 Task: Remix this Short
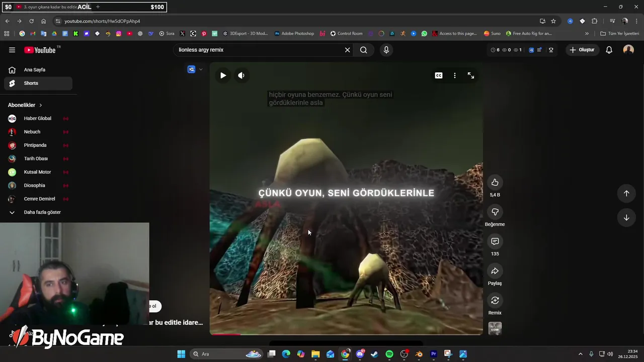pyautogui.click(x=495, y=300)
